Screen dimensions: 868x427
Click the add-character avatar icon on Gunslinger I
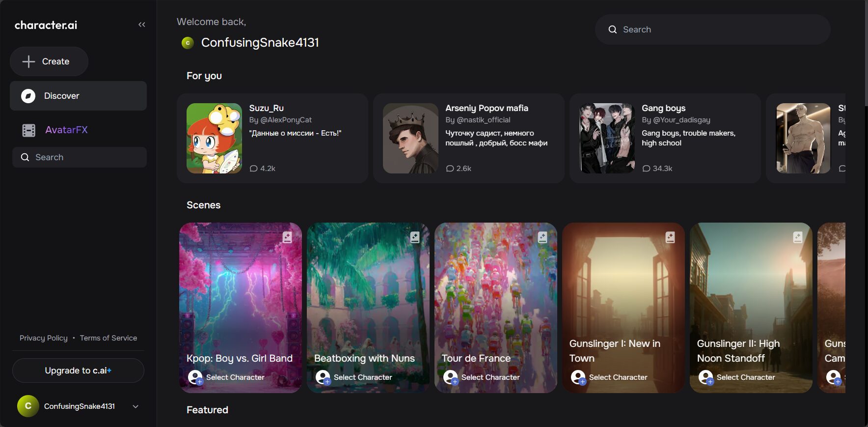(x=578, y=377)
